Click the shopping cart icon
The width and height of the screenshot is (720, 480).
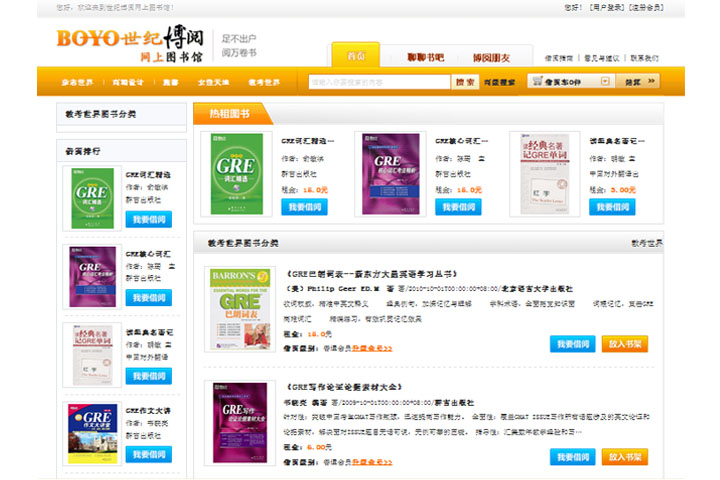tap(538, 81)
